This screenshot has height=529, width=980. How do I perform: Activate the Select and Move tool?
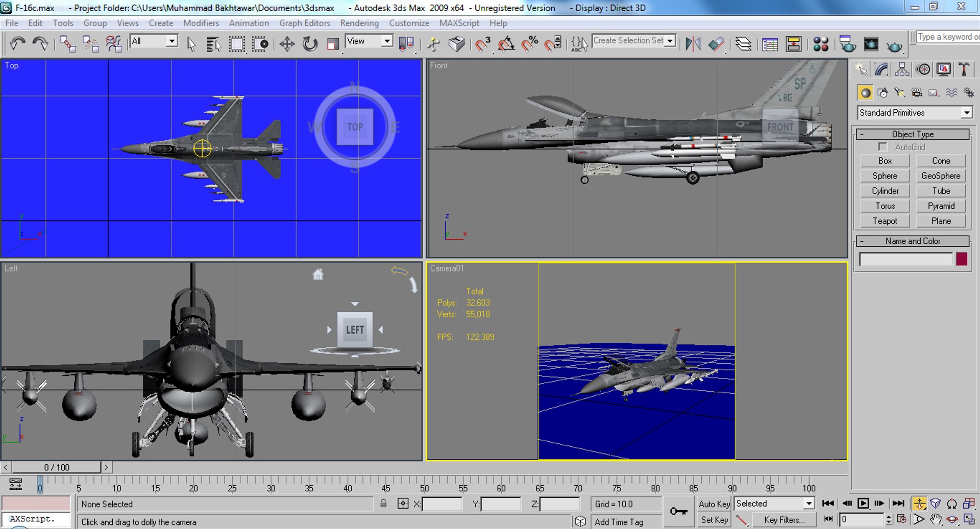coord(287,44)
